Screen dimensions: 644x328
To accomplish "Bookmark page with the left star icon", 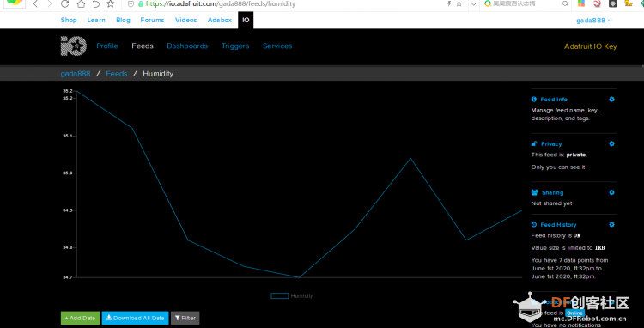I will [x=111, y=4].
